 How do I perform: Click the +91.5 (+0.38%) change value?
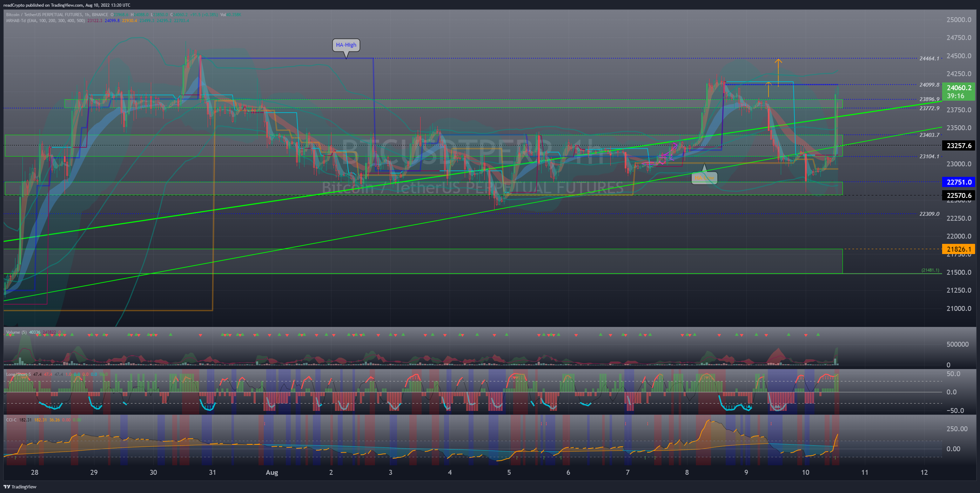point(204,15)
